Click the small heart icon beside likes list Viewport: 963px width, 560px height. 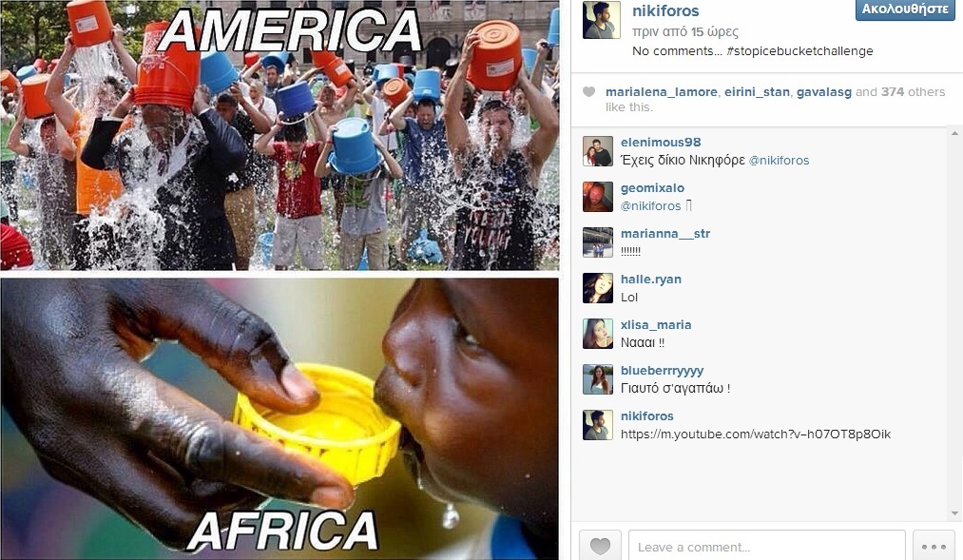pyautogui.click(x=589, y=92)
